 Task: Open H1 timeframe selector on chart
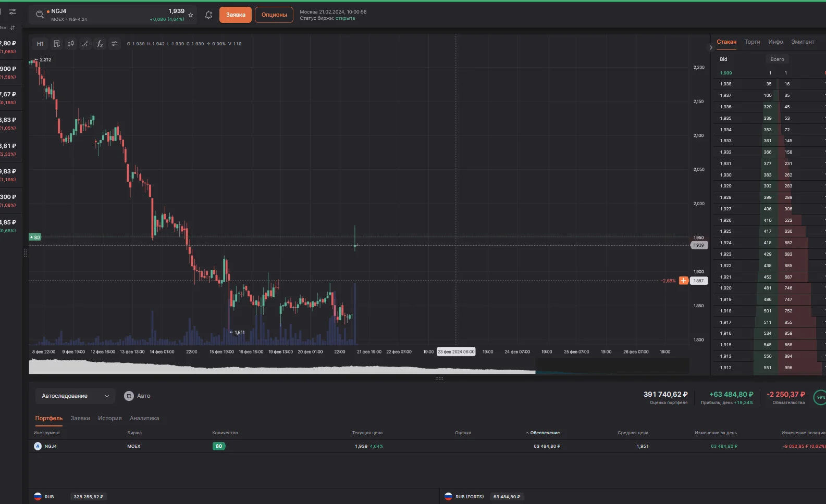(x=40, y=44)
